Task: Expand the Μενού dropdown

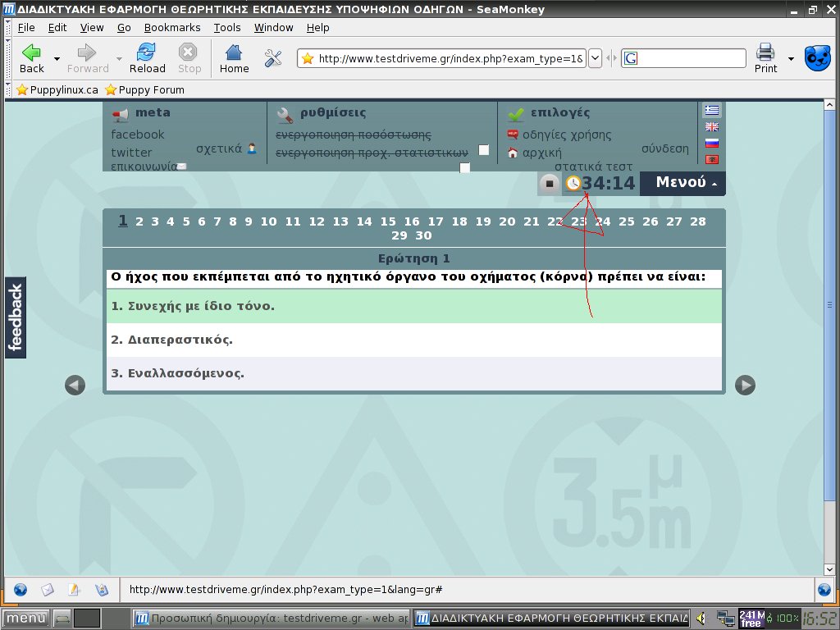Action: click(682, 183)
